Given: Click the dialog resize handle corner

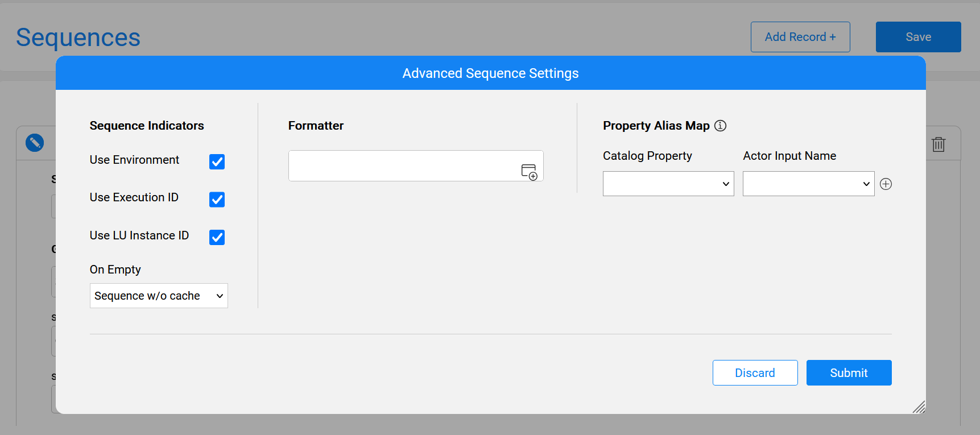Looking at the screenshot, I should pyautogui.click(x=919, y=407).
